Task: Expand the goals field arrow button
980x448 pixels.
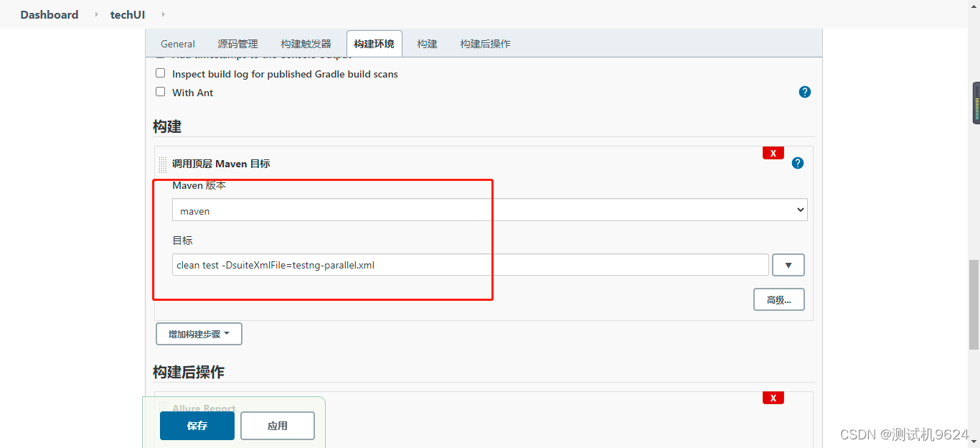Action: pos(788,265)
